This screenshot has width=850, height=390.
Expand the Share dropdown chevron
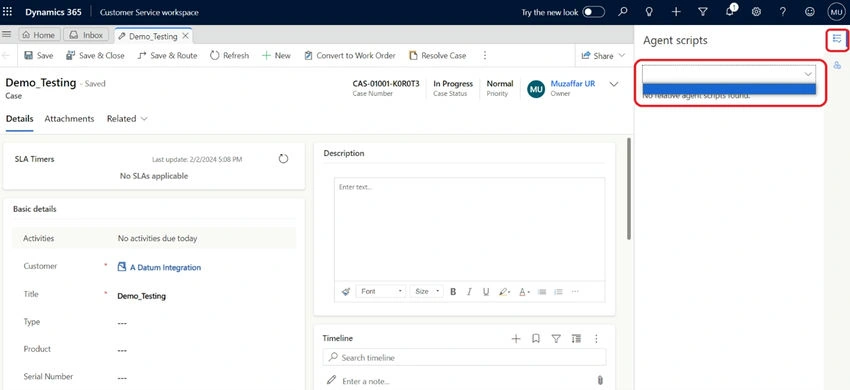pos(622,55)
